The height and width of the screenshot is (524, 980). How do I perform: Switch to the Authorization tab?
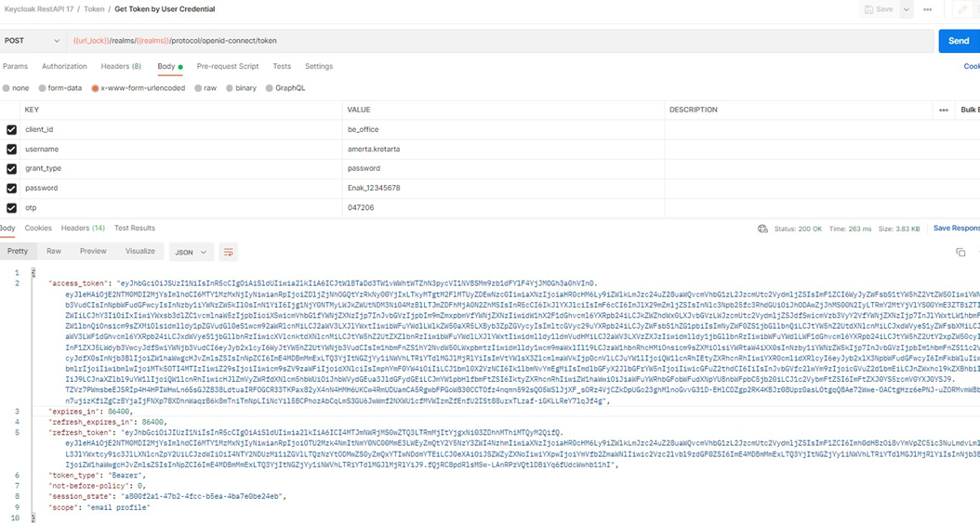(64, 66)
